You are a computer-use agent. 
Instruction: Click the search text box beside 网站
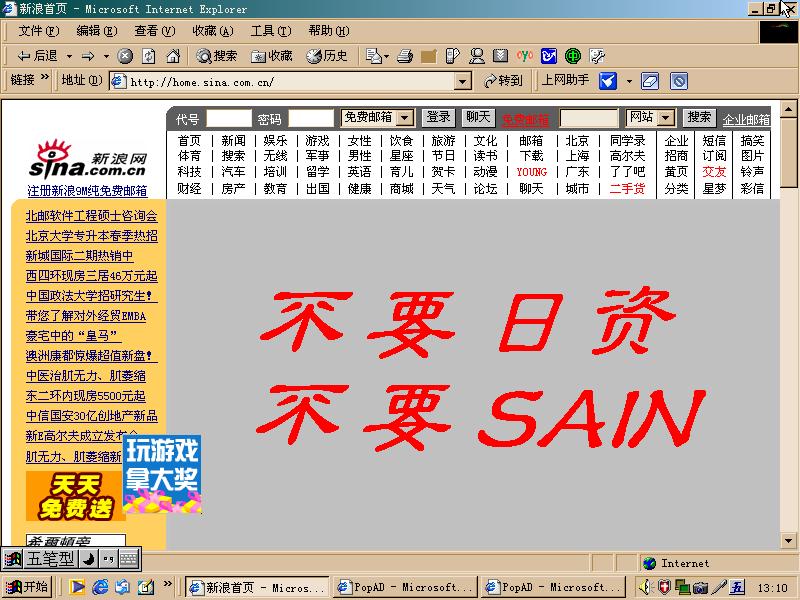pos(589,118)
